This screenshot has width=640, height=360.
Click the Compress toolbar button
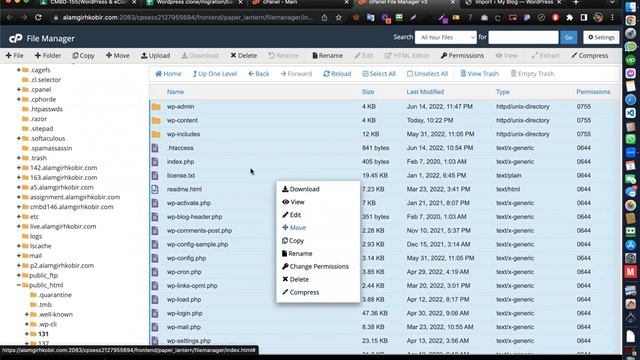tap(589, 56)
